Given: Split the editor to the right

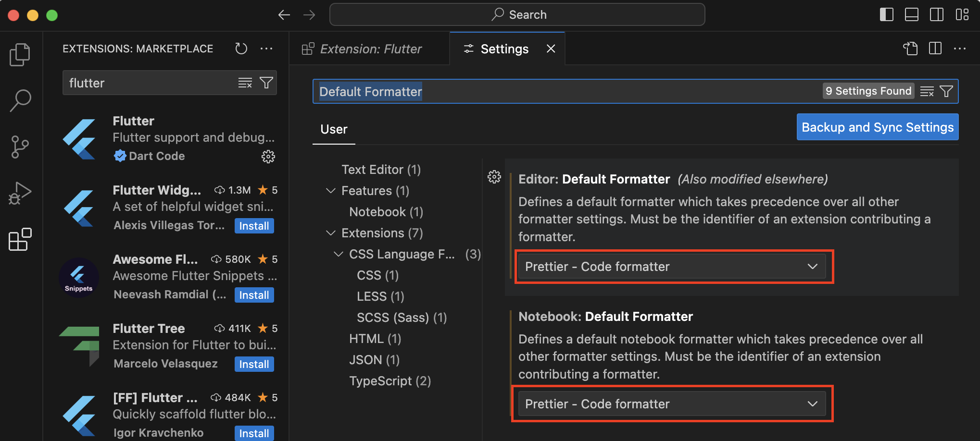Looking at the screenshot, I should pyautogui.click(x=935, y=49).
